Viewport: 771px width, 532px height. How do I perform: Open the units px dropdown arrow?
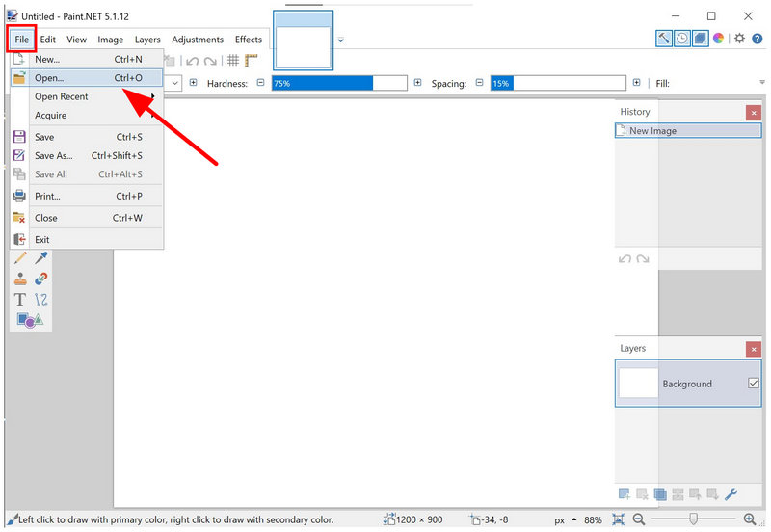pyautogui.click(x=573, y=519)
